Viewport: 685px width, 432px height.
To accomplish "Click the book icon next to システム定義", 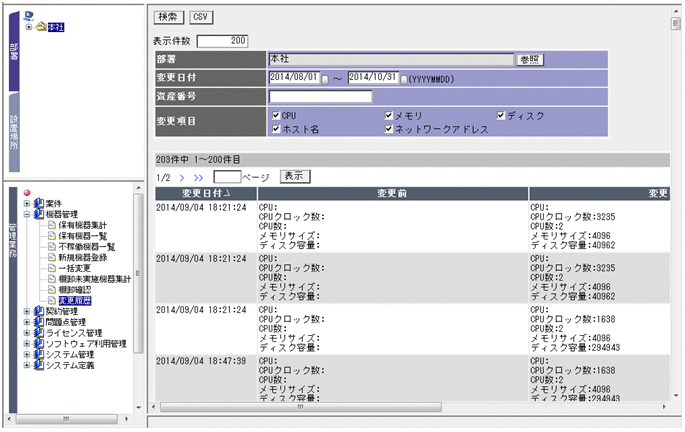I will 39,365.
